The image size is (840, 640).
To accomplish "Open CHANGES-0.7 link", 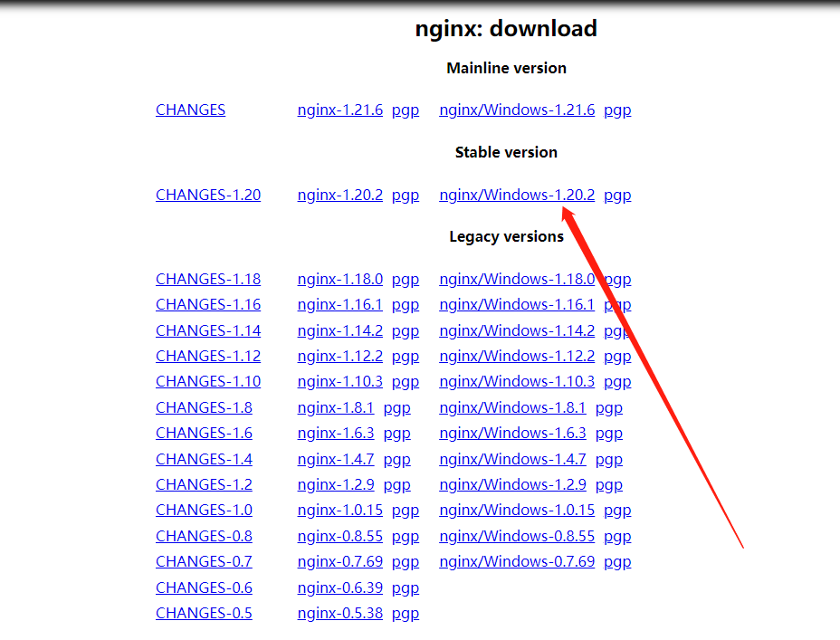I will [204, 561].
